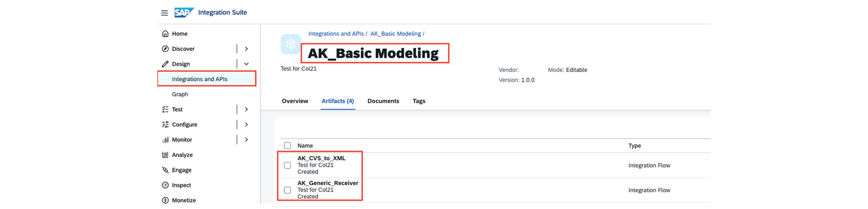Screen dimensions: 868x209
Task: Switch to the Tags tab
Action: (419, 101)
